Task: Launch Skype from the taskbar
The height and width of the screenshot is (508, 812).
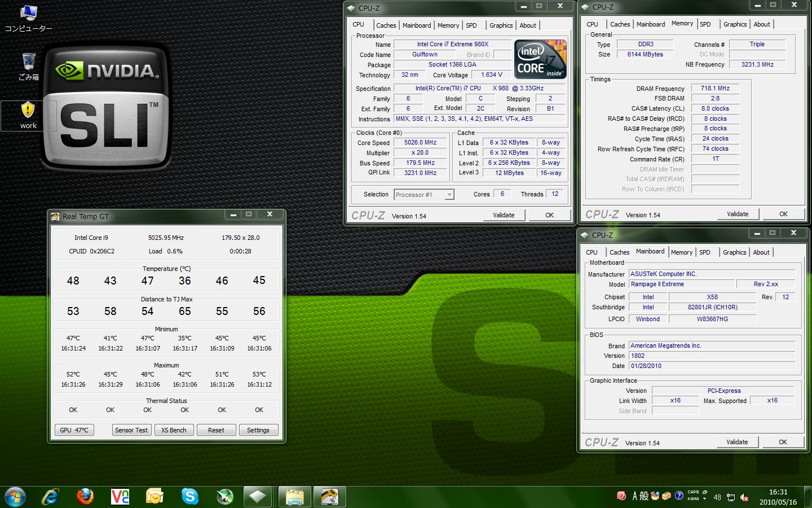Action: (190, 496)
